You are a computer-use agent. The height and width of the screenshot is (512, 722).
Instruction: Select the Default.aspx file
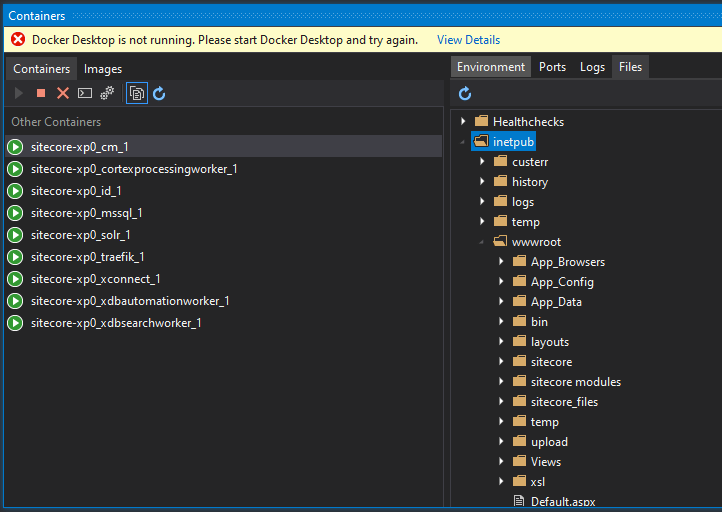pyautogui.click(x=562, y=502)
